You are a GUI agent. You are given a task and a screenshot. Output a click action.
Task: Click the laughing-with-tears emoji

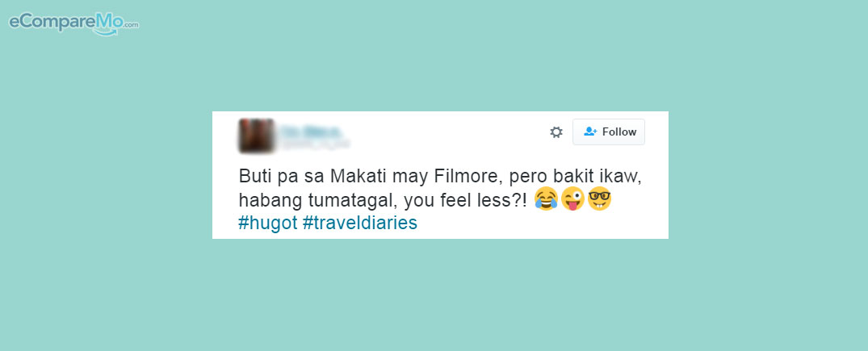pos(546,198)
